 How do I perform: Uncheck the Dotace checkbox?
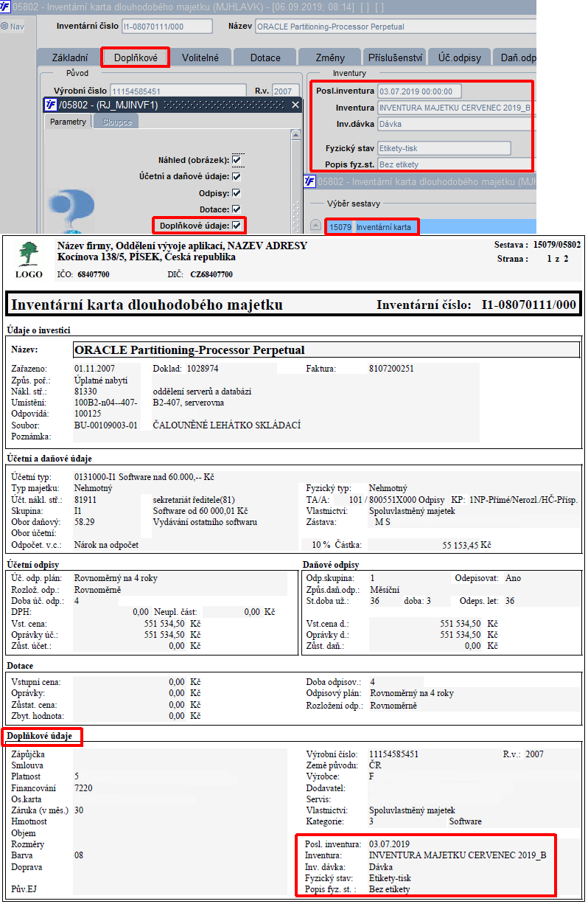point(237,209)
